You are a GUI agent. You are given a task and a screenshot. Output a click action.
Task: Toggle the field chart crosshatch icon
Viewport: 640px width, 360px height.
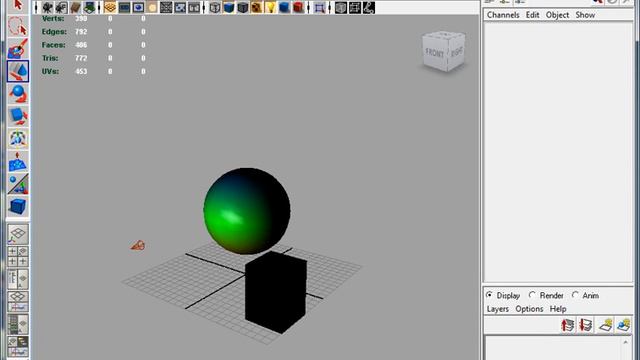(x=166, y=7)
